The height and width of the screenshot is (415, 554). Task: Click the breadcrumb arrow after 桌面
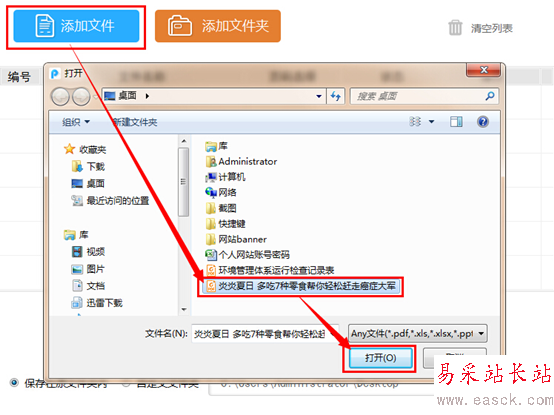coord(147,96)
